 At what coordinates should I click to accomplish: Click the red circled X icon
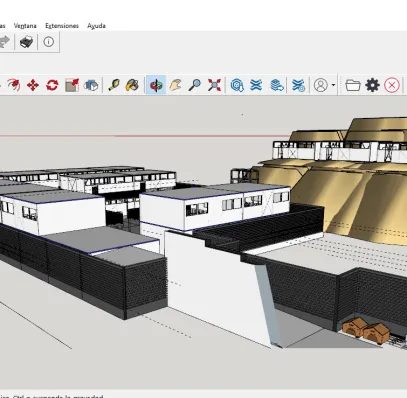pos(392,85)
